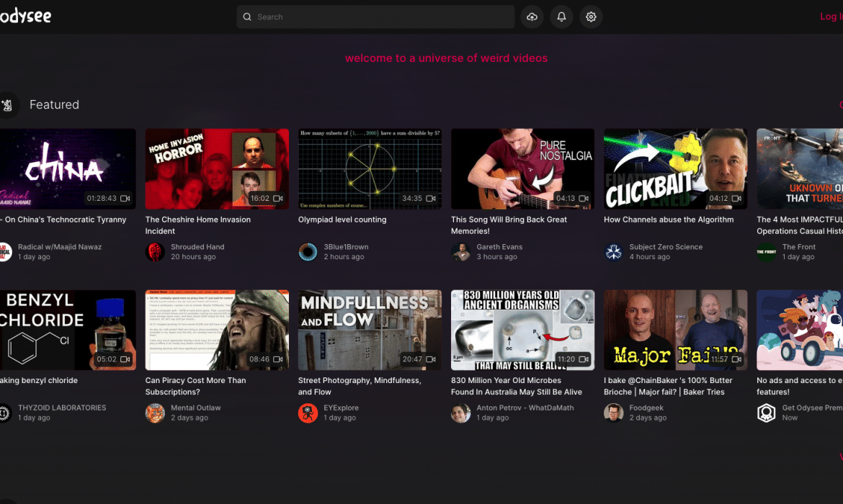Image resolution: width=843 pixels, height=504 pixels.
Task: Open the Mindfullness and Flow thumbnail
Action: [370, 330]
